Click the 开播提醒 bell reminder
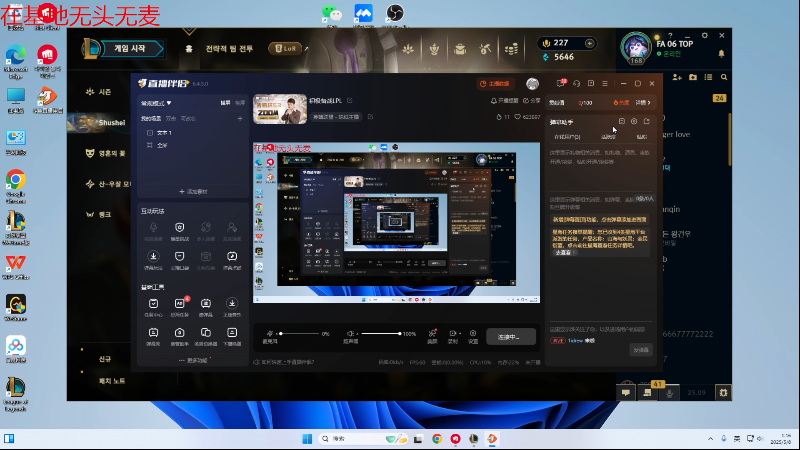 tap(505, 101)
